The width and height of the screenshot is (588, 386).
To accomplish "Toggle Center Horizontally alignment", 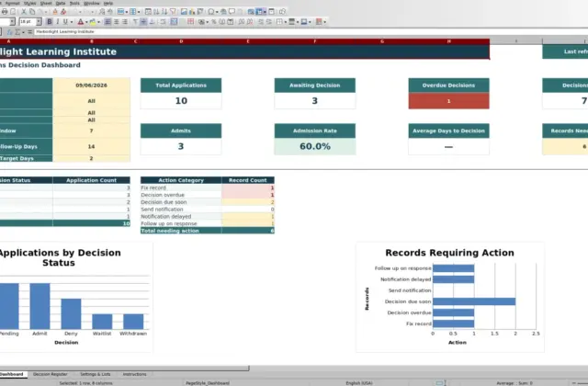I will pyautogui.click(x=116, y=22).
